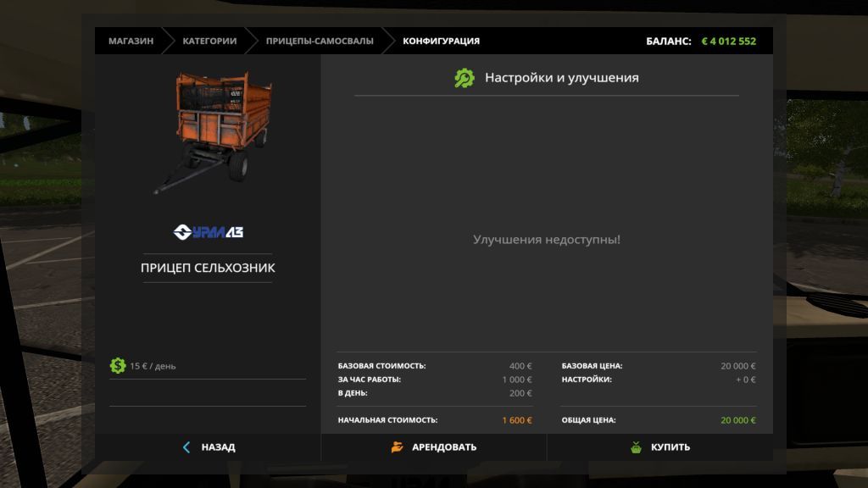Click the Прицеп Сельхозник title
The width and height of the screenshot is (868, 488).
208,268
